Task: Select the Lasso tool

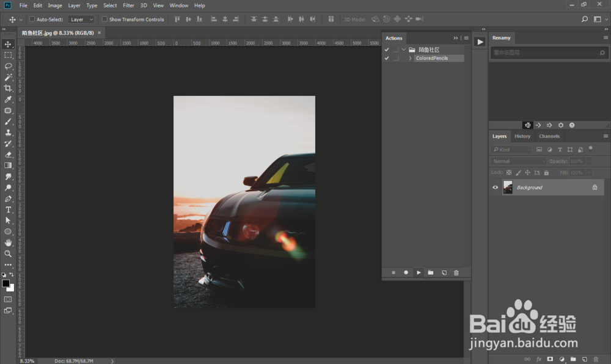Action: tap(8, 66)
